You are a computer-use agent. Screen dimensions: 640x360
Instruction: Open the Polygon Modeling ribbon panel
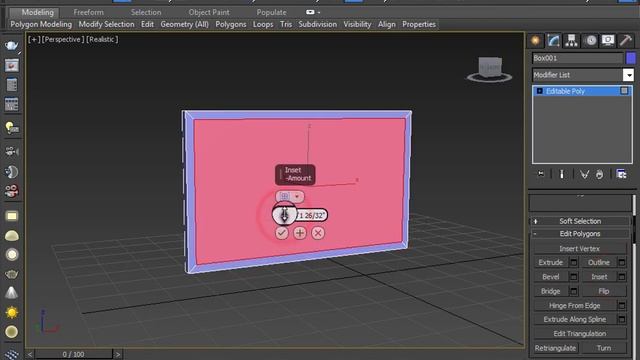pyautogui.click(x=41, y=24)
